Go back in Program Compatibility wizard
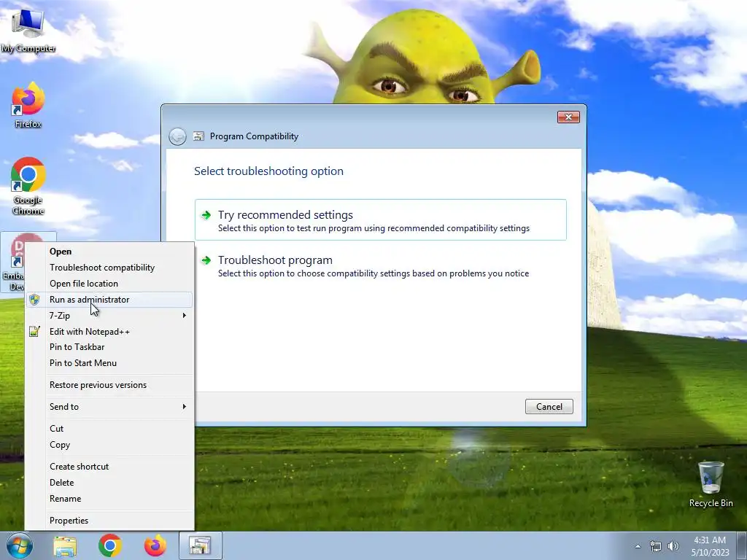The width and height of the screenshot is (747, 560). click(x=177, y=136)
